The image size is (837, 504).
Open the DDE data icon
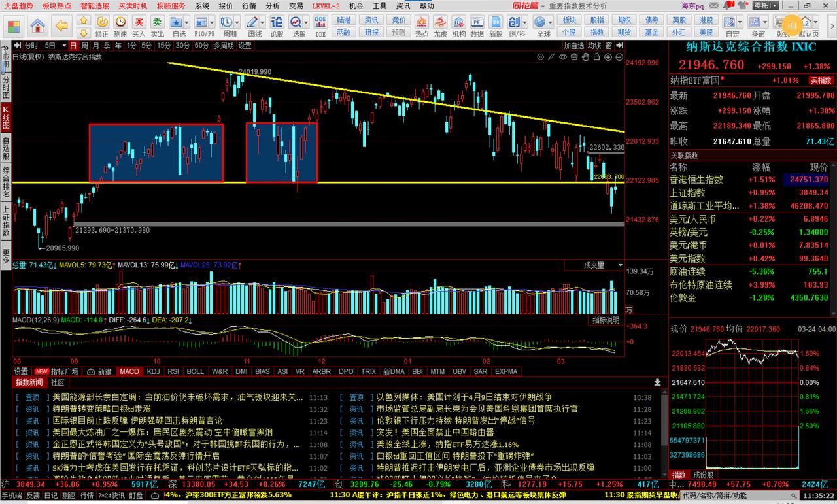click(320, 26)
